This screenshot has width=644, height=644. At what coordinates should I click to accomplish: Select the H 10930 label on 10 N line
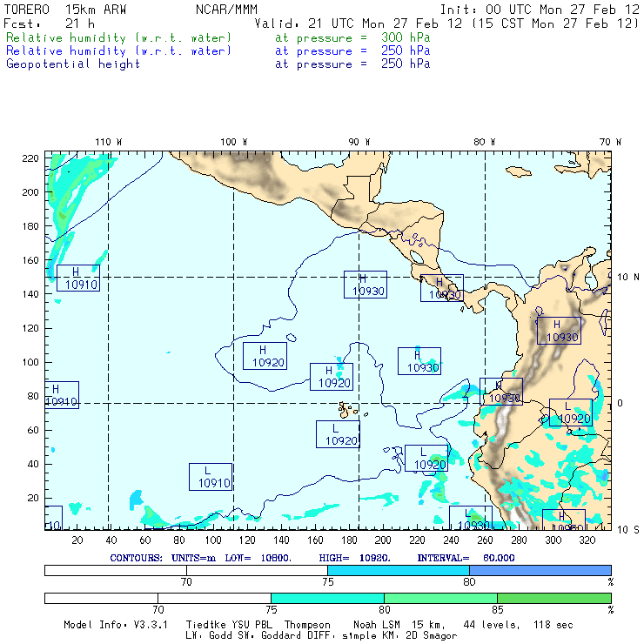coord(365,285)
